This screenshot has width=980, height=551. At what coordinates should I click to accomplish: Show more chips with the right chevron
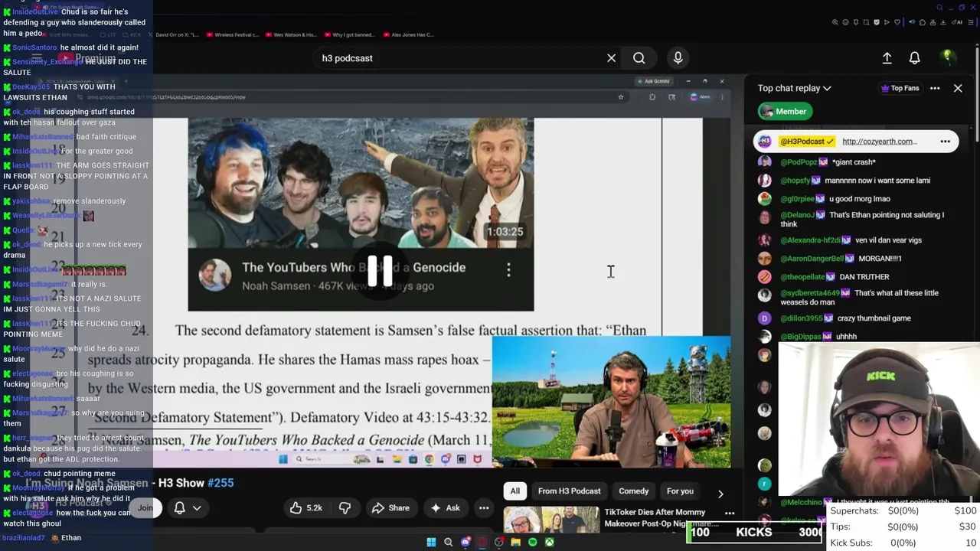click(720, 494)
